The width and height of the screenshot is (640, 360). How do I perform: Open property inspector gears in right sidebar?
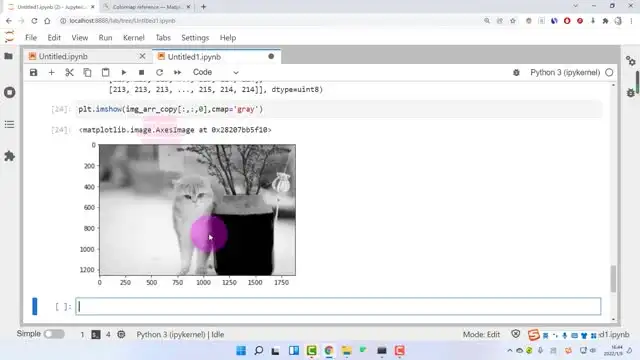(631, 61)
